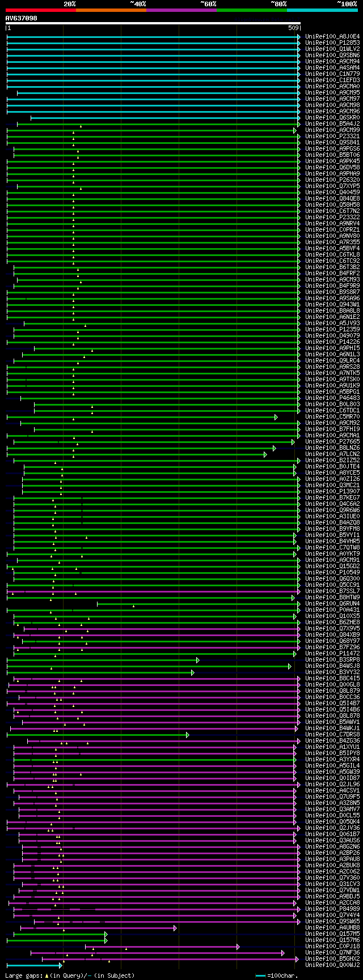Click the cyan alignment bar for UniRef100_A8J0E4
The height and width of the screenshot is (980, 363).
(x=153, y=37)
